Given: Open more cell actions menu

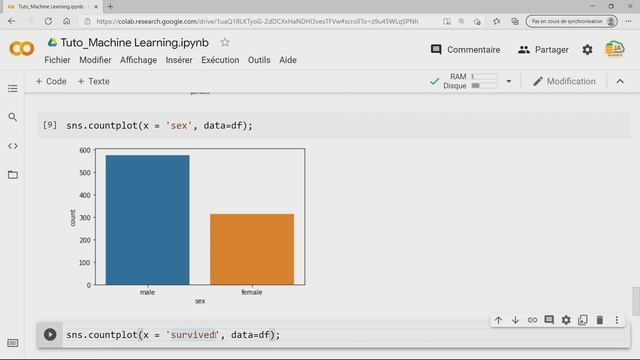Looking at the screenshot, I should click(616, 320).
